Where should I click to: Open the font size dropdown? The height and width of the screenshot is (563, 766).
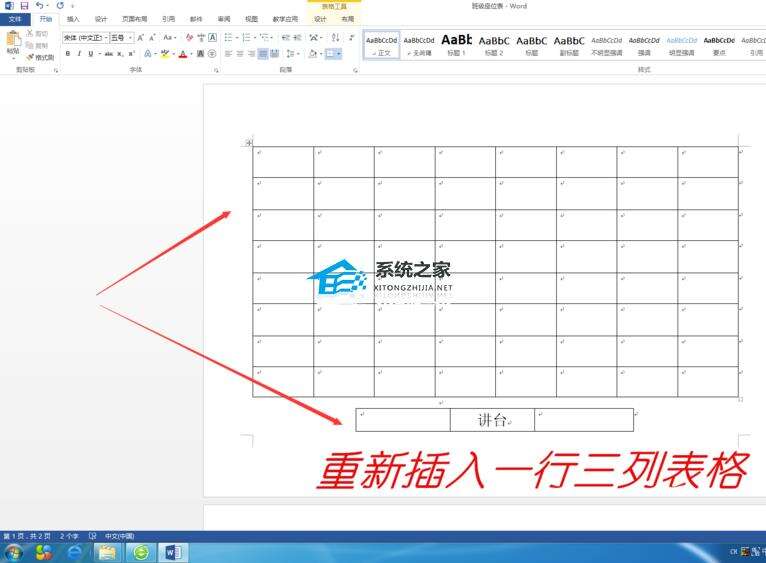tap(130, 38)
